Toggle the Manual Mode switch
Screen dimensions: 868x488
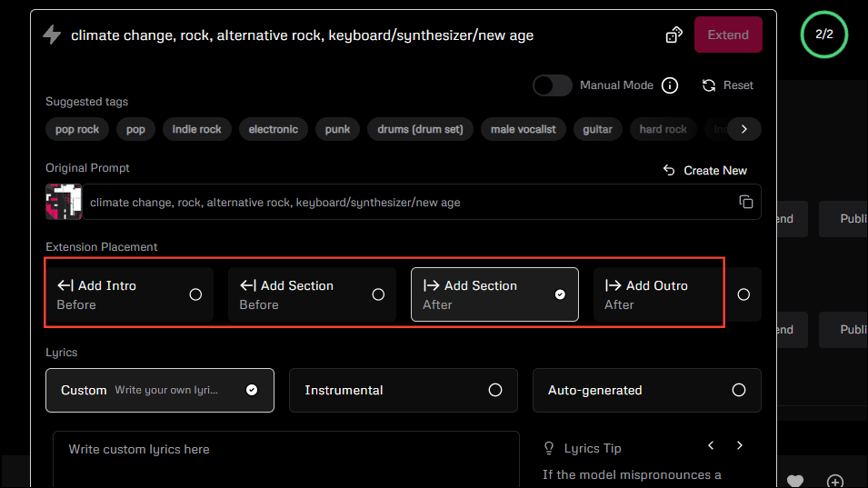(552, 85)
